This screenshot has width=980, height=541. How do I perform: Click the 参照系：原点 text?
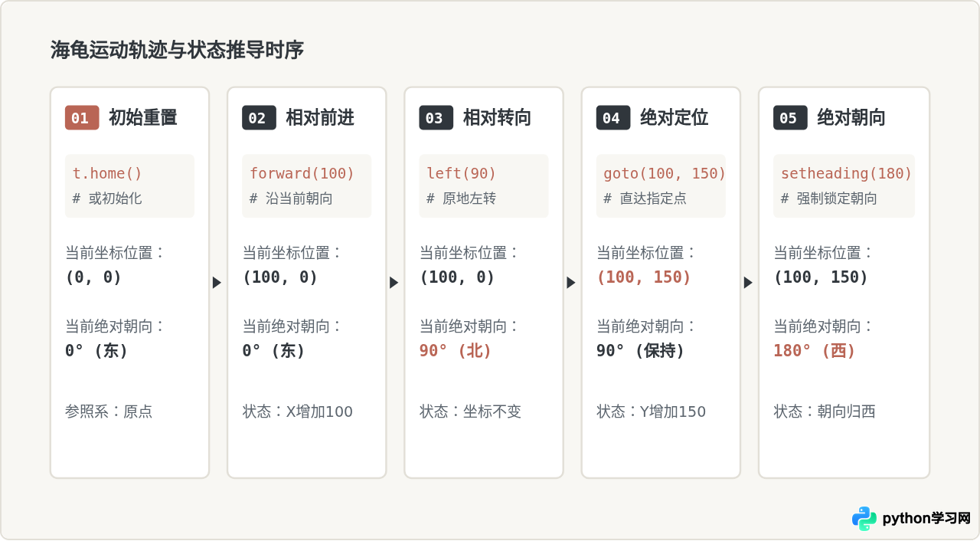coord(109,411)
